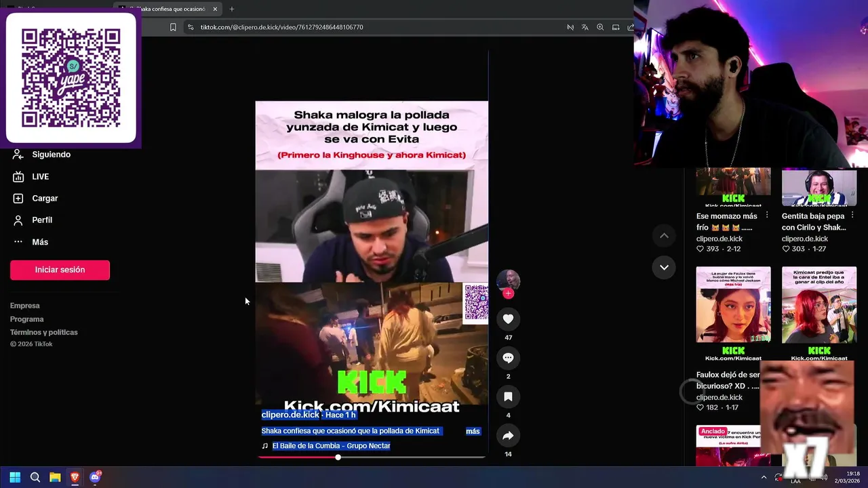
Task: Open Discord from taskbar
Action: pyautogui.click(x=95, y=477)
